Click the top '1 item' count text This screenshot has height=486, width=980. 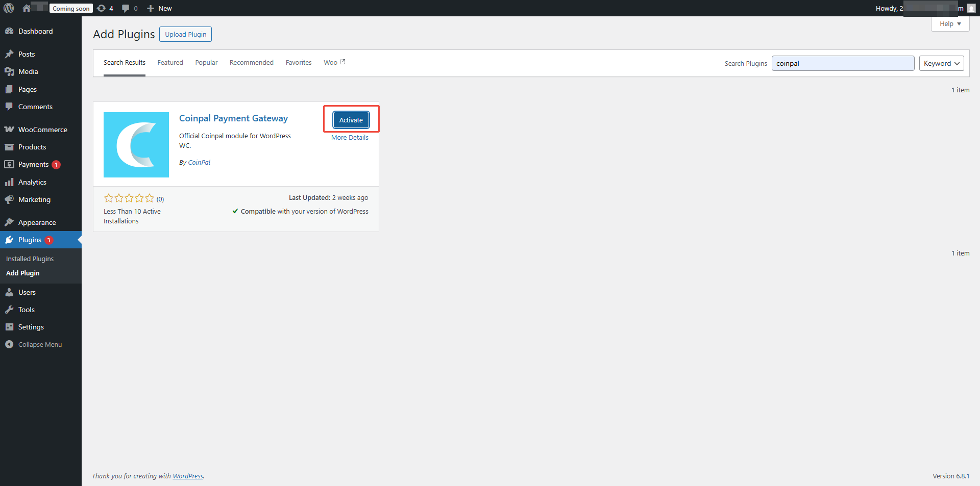(x=960, y=90)
